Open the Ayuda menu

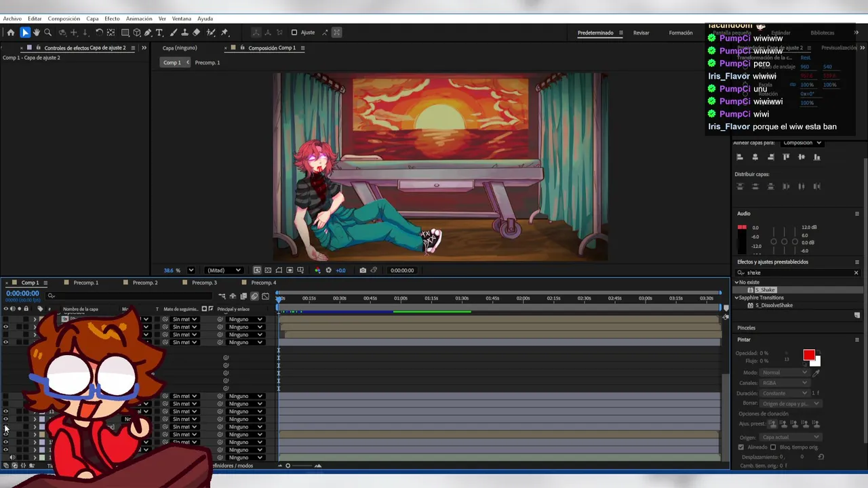205,19
